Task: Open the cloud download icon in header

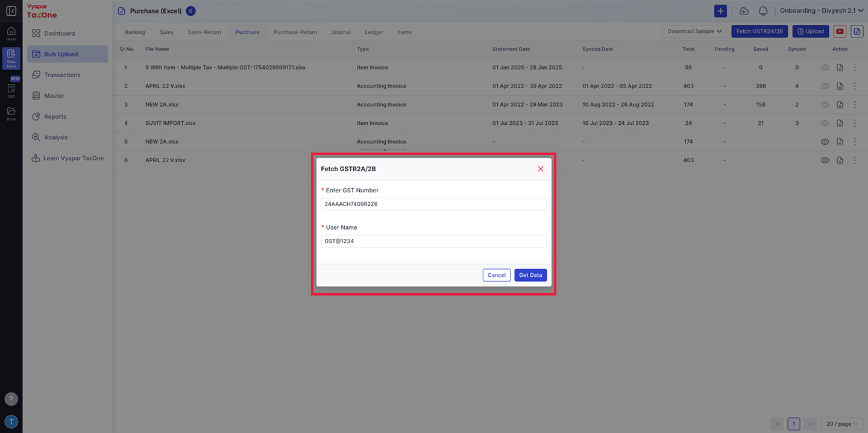Action: pyautogui.click(x=744, y=11)
